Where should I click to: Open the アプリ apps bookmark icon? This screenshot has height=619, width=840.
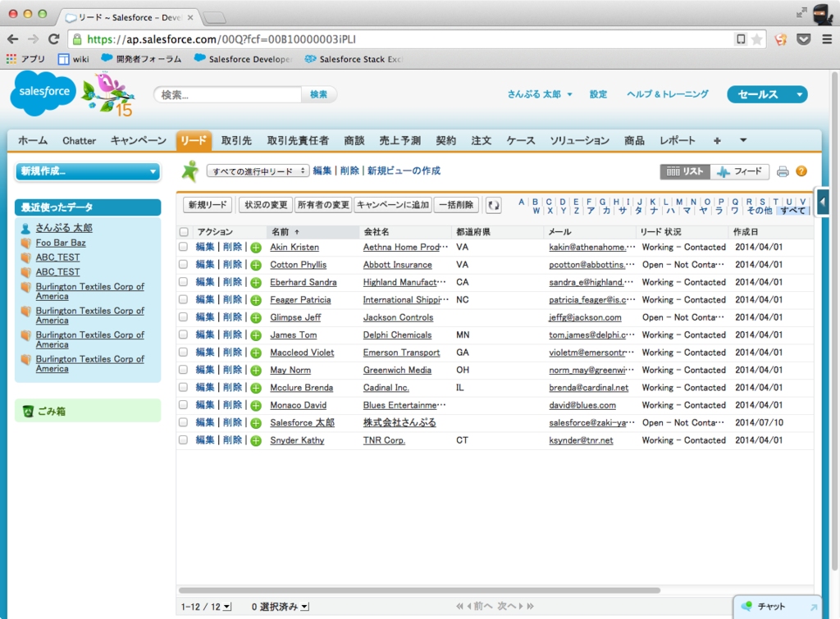click(11, 59)
